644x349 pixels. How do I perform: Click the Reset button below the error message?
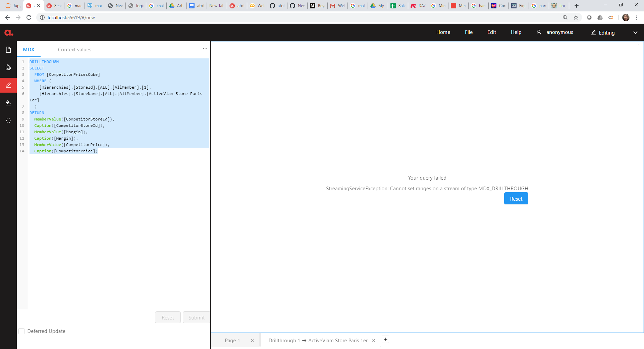click(516, 198)
